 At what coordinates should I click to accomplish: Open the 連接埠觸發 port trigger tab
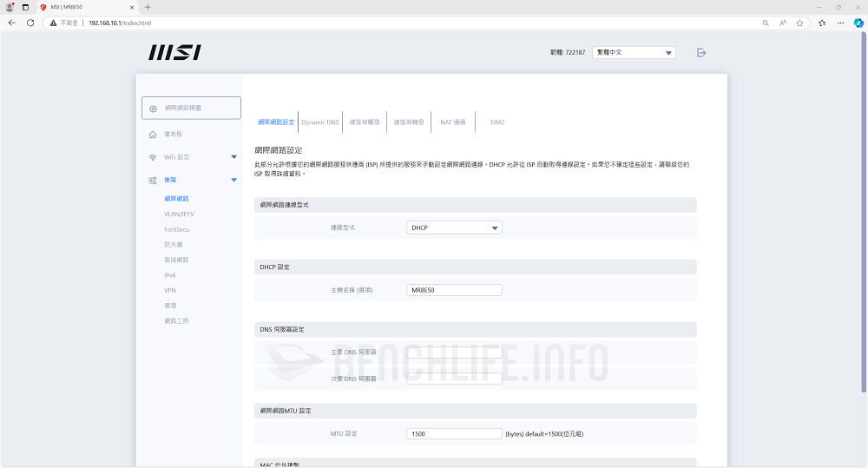[x=365, y=122]
